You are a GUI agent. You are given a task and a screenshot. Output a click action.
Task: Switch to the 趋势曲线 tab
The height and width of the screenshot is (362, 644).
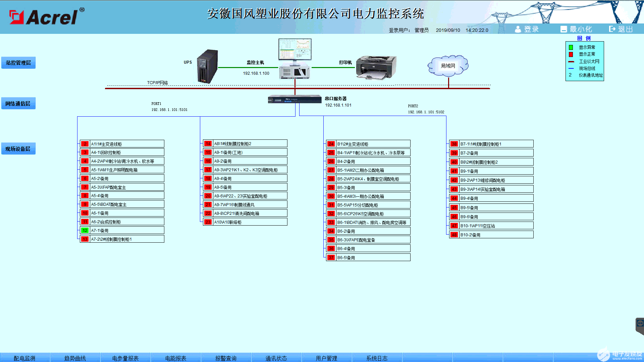74,358
